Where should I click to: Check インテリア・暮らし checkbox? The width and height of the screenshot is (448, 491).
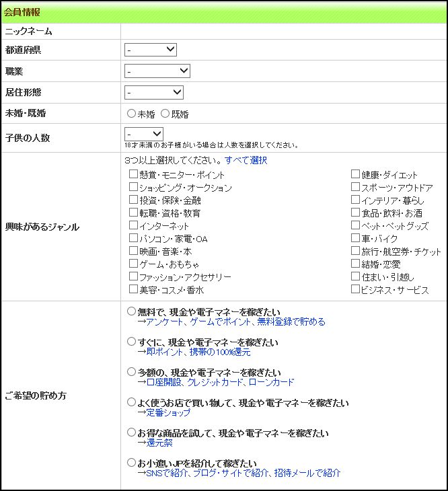355,200
